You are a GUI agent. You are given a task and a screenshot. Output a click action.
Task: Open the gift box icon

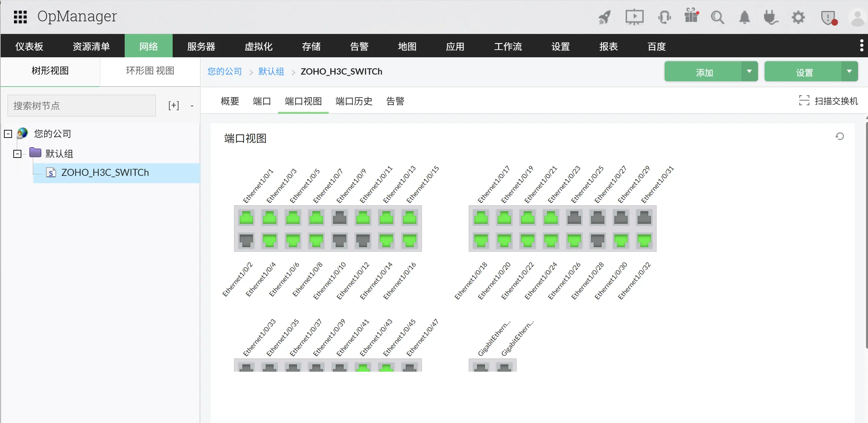tap(691, 16)
